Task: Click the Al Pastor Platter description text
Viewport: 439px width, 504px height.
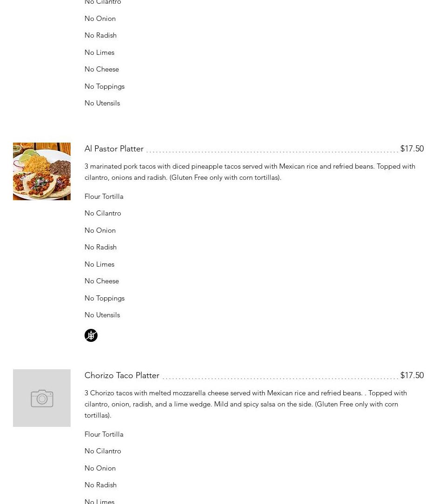Action: coord(250,172)
